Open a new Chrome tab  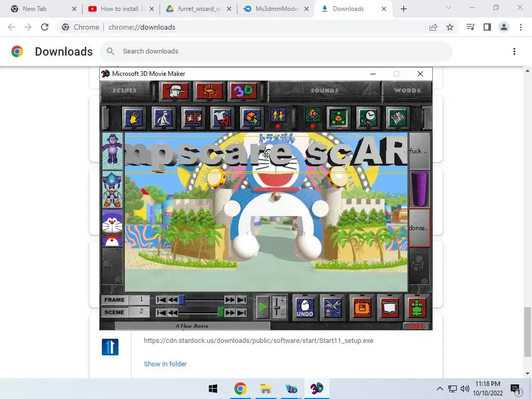(403, 9)
